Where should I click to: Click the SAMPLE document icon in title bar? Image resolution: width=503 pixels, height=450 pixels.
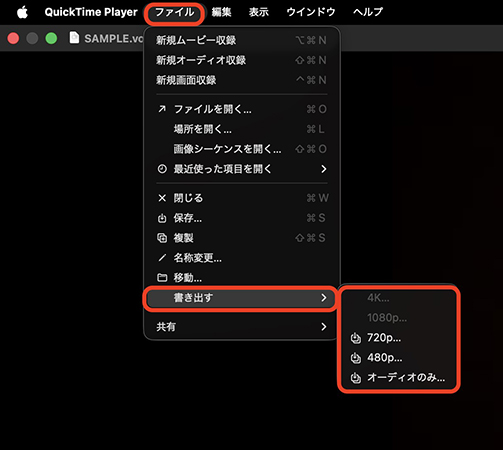(74, 38)
